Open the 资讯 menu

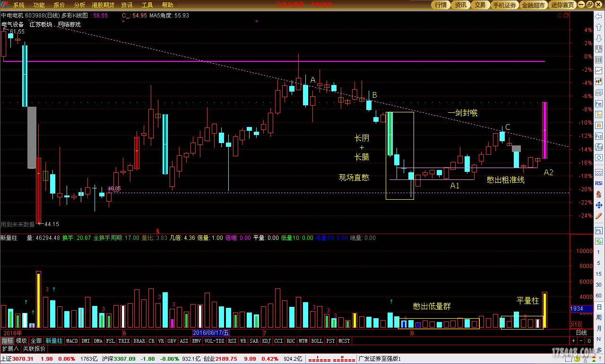pos(127,5)
